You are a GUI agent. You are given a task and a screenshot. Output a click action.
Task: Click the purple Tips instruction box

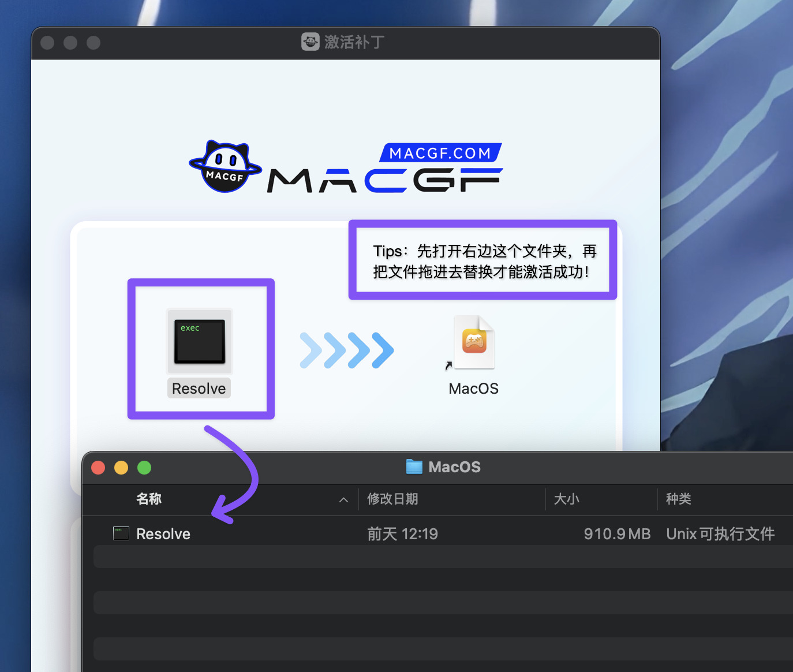point(482,260)
